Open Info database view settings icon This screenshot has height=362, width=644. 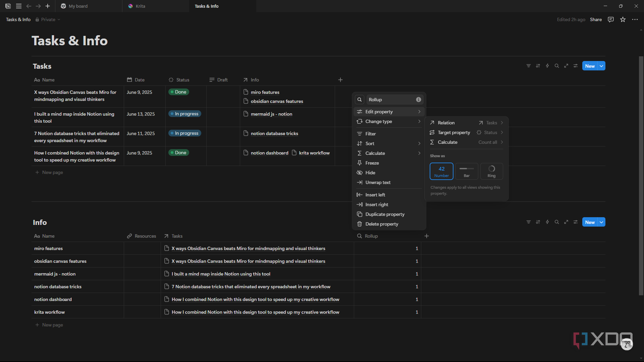(x=576, y=222)
